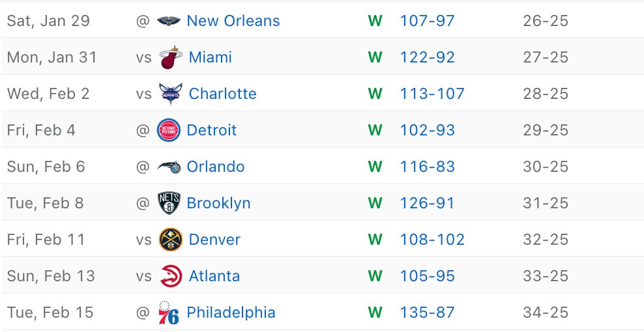Click the Miami Heat logo icon

pos(171,57)
